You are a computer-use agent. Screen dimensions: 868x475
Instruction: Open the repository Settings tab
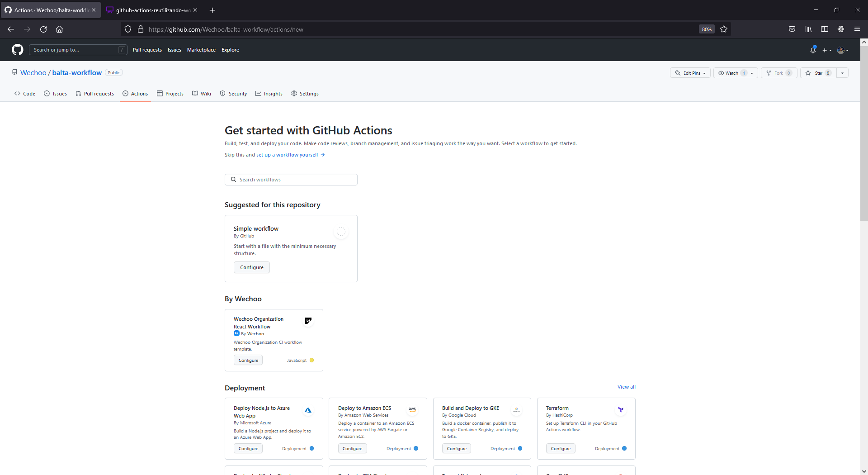coord(305,94)
